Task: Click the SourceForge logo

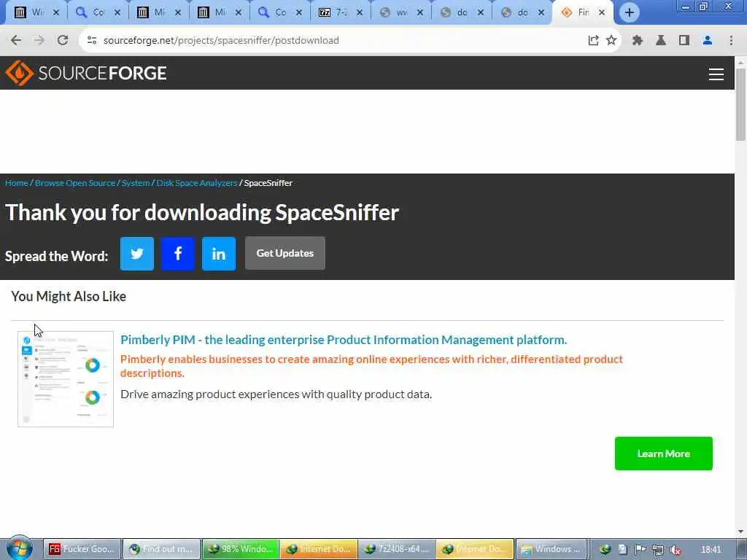Action: 86,73
